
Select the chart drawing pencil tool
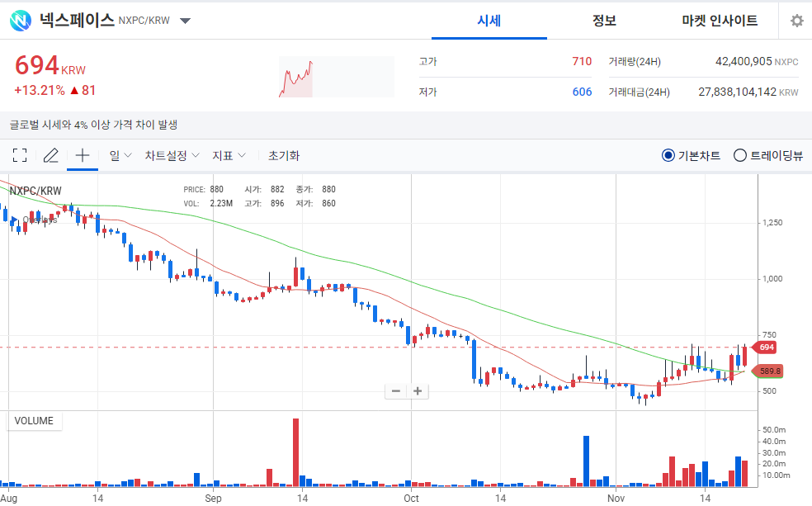click(50, 155)
